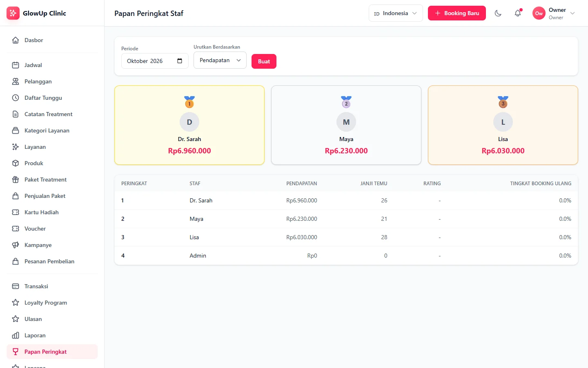The height and width of the screenshot is (368, 588).
Task: Click the GlowUp Clinic logo icon
Action: (13, 13)
